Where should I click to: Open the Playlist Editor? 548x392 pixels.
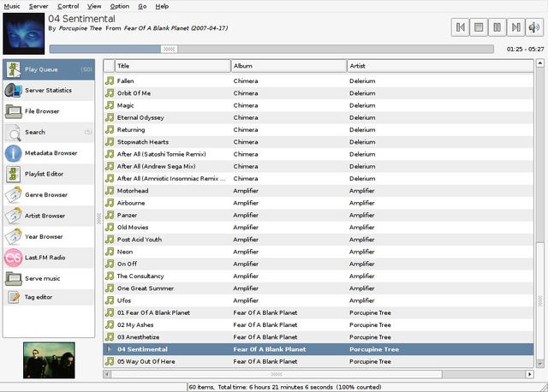[49, 174]
